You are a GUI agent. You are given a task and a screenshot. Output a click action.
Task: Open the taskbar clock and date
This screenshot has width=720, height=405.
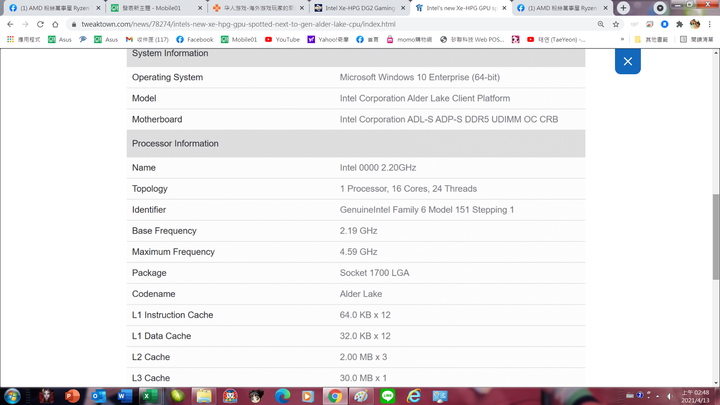(x=697, y=396)
